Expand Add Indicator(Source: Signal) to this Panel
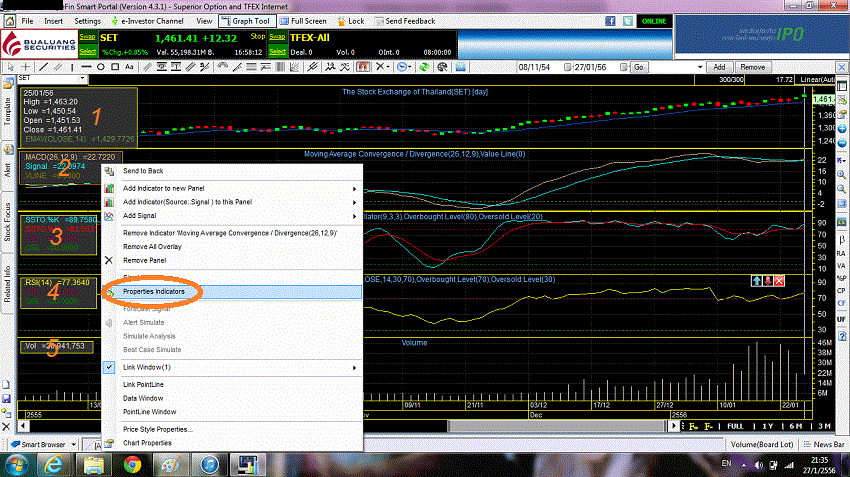 [x=232, y=202]
